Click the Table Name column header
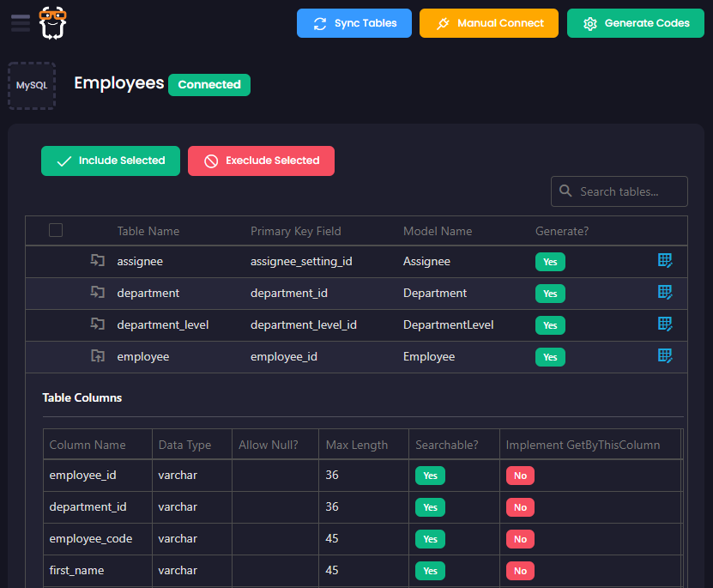 [x=148, y=231]
